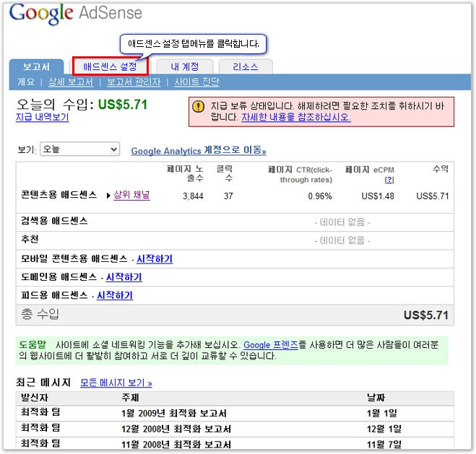This screenshot has height=454, width=476.
Task: Start 모바일 콘텐츠용 애드센스 via 시작하기
Action: pos(155,259)
